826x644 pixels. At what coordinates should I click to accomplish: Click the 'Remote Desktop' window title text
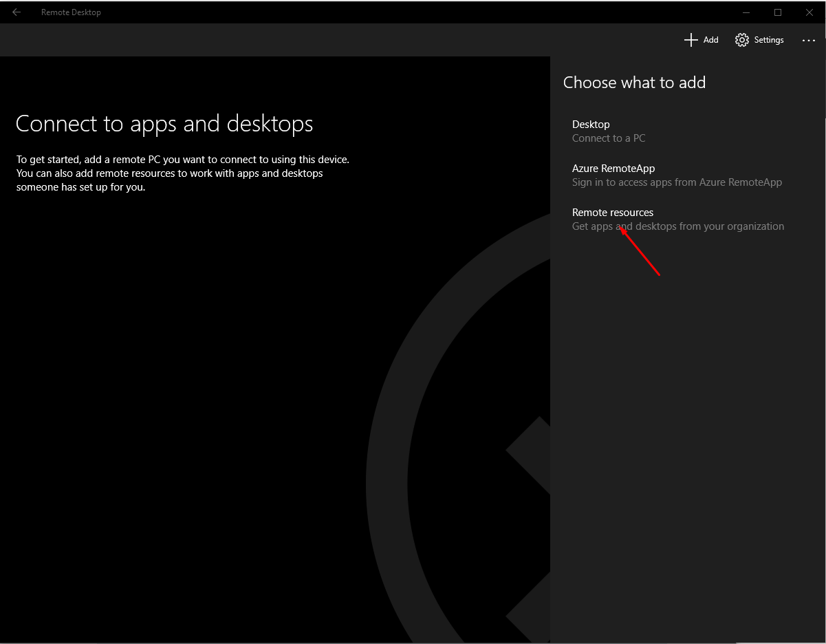coord(71,12)
